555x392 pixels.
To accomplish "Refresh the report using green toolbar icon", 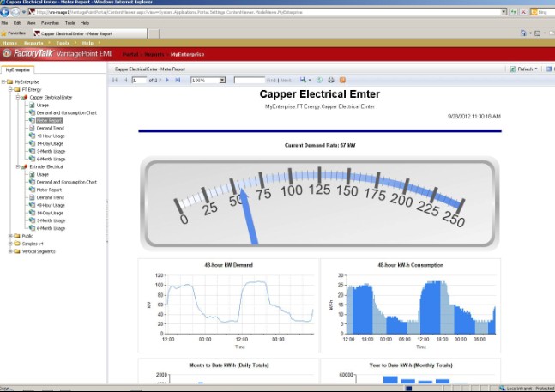I will pos(319,80).
